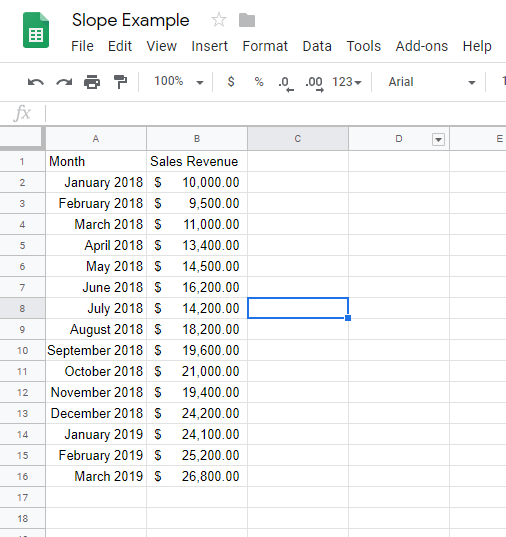This screenshot has width=506, height=537.
Task: Format selection as percent
Action: (x=259, y=82)
